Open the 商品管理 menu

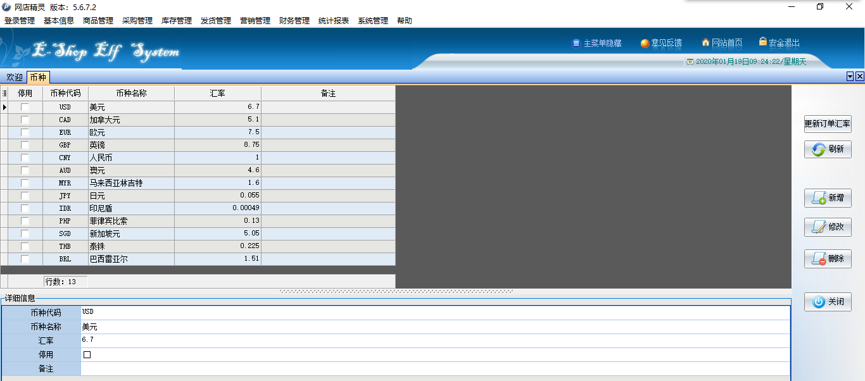click(x=98, y=21)
